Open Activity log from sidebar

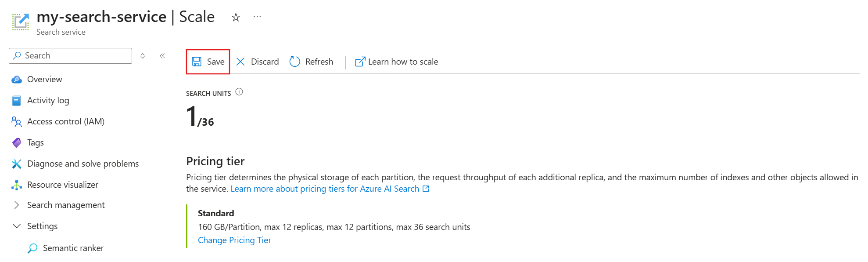48,101
